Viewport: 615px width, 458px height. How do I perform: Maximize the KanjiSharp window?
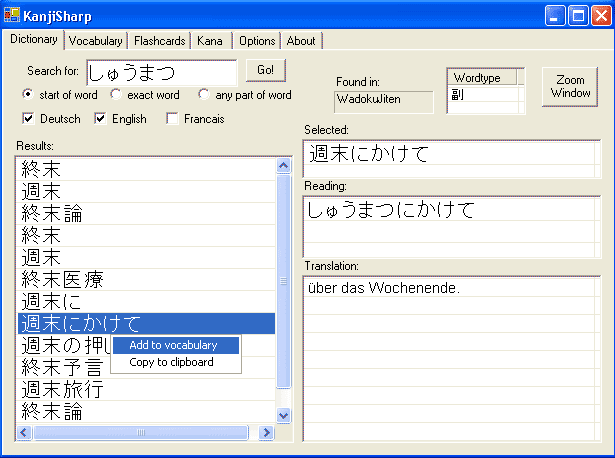(x=578, y=16)
